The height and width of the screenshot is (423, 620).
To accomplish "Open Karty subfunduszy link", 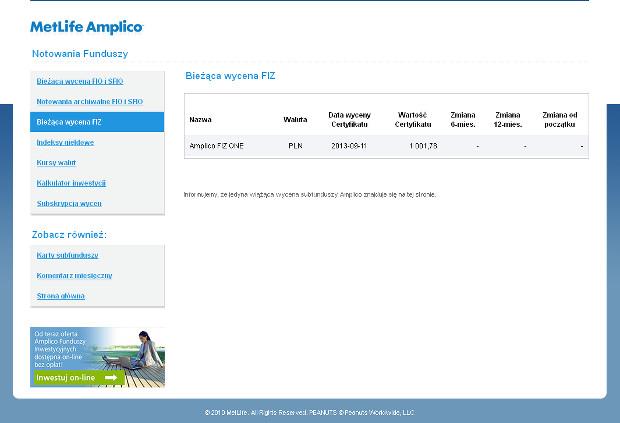I will [x=67, y=255].
